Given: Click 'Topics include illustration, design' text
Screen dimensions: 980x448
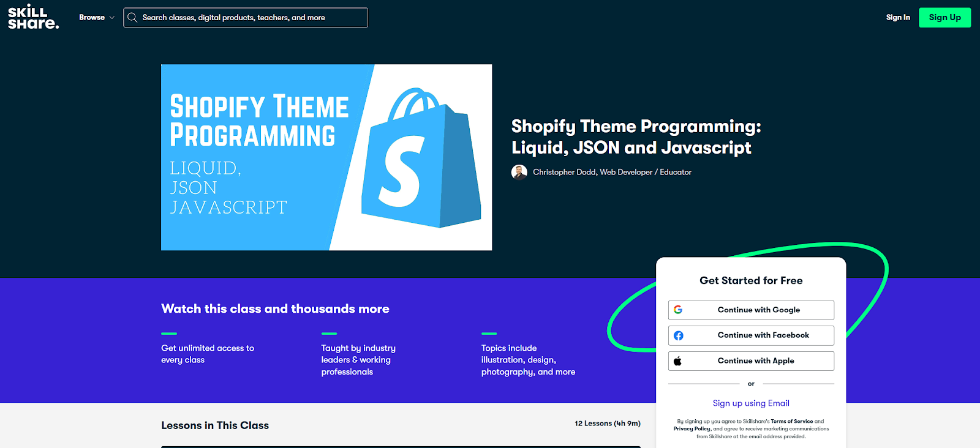Looking at the screenshot, I should pyautogui.click(x=528, y=360).
